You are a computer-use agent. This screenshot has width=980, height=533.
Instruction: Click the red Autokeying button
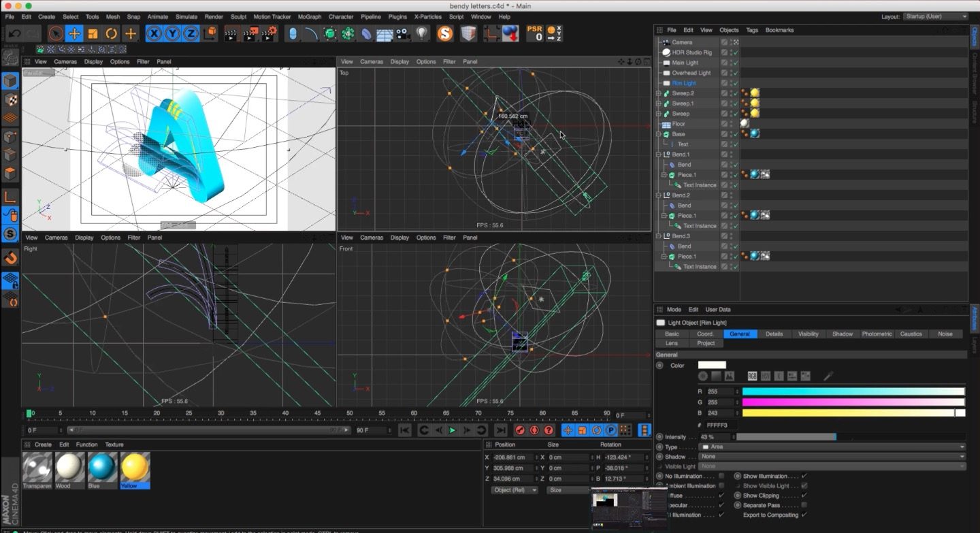(x=534, y=430)
